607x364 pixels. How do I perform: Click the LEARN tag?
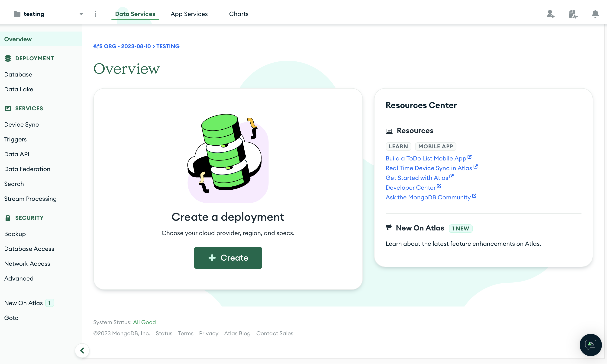(x=398, y=147)
